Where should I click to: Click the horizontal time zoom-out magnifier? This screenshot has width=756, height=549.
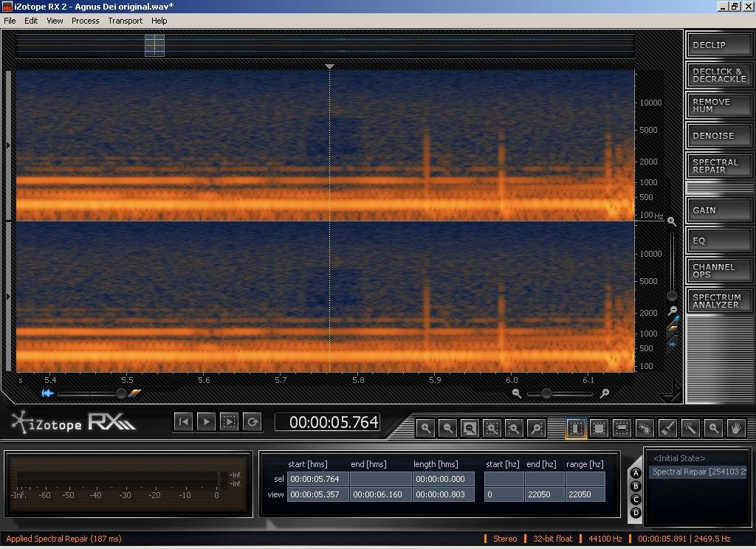516,393
